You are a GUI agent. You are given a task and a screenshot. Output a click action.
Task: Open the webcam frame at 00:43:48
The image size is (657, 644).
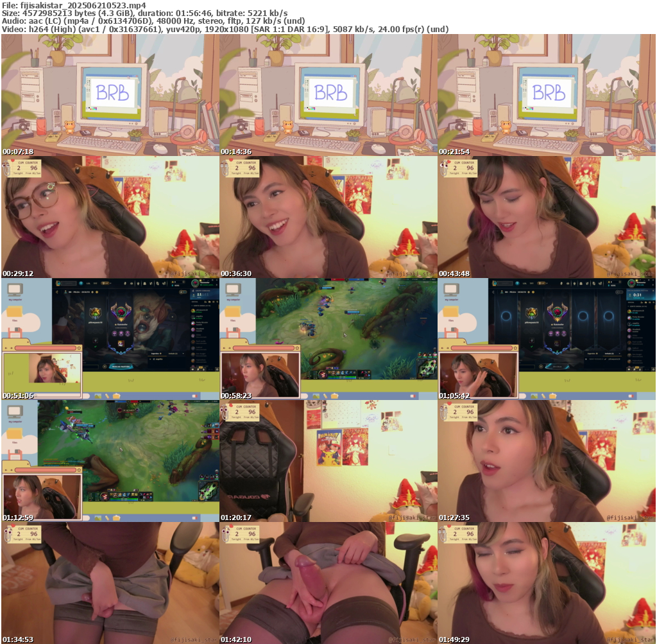click(x=547, y=217)
